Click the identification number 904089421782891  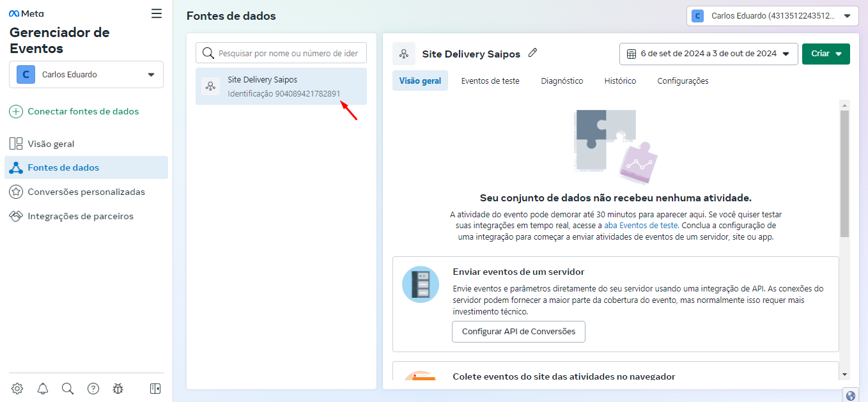(307, 93)
